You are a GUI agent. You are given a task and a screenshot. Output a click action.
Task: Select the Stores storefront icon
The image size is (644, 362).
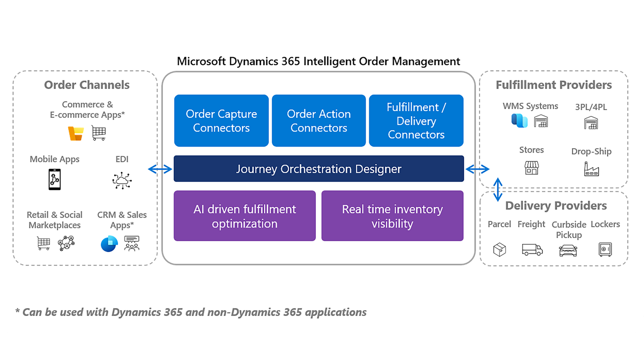pos(531,168)
